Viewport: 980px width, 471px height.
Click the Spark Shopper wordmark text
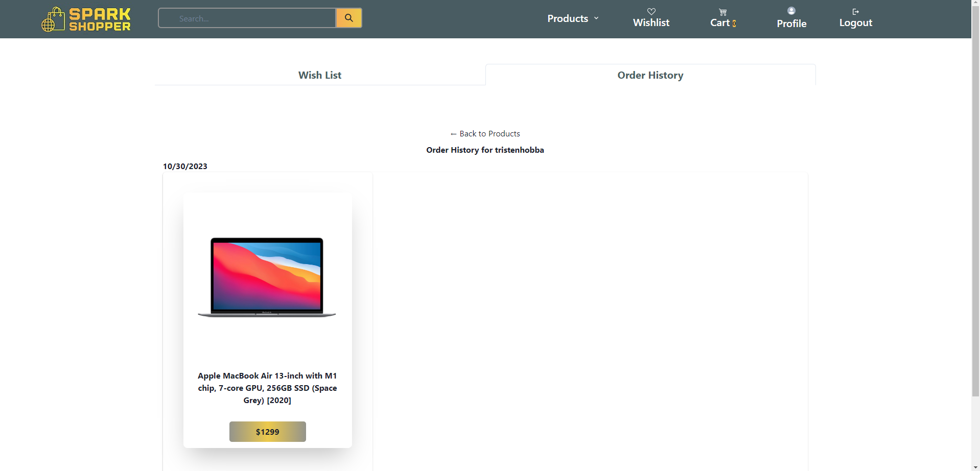tap(100, 19)
